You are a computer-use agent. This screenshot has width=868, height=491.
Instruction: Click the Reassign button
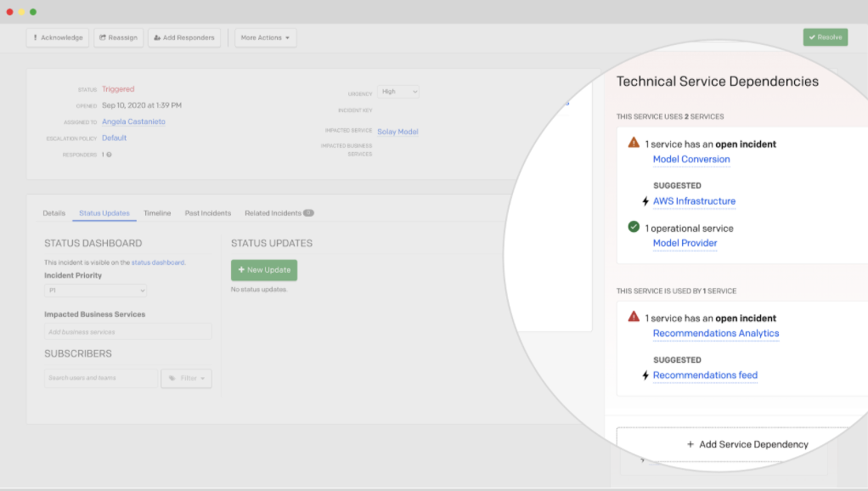[x=118, y=37]
